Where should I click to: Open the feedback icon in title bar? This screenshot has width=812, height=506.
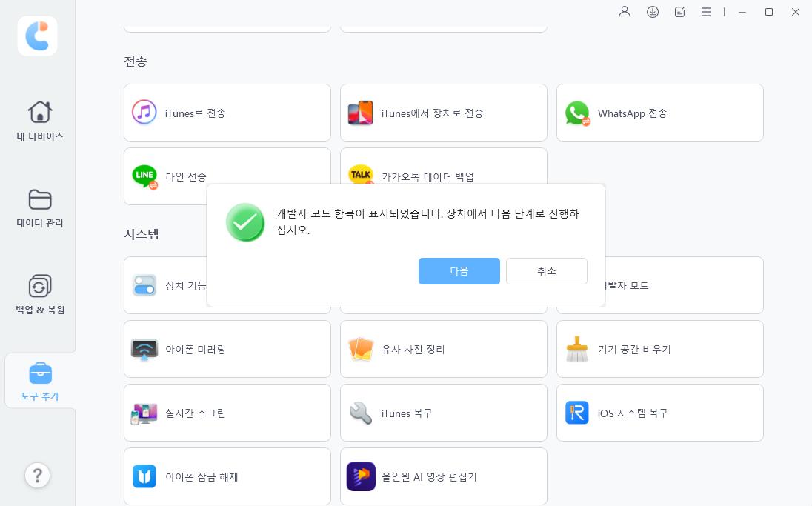click(x=679, y=12)
